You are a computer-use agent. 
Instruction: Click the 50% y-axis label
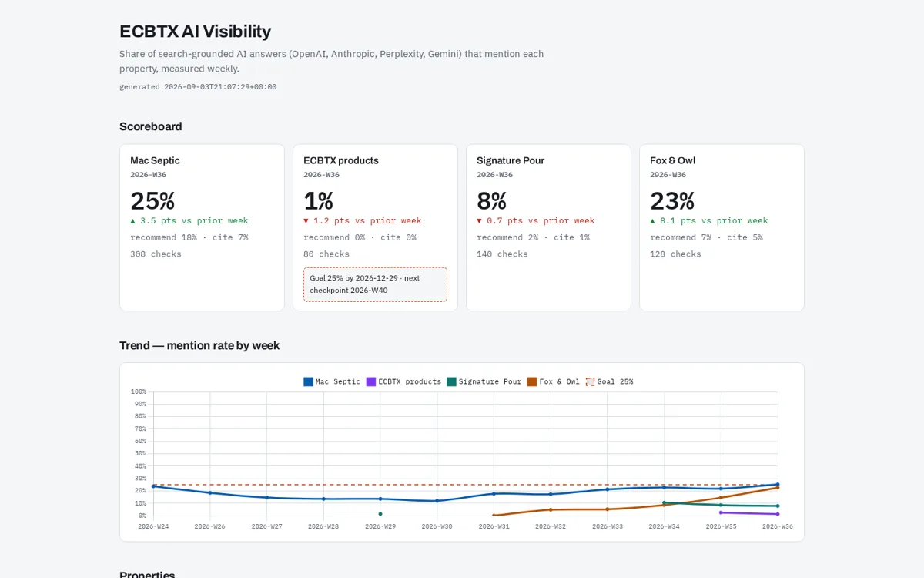pos(140,453)
